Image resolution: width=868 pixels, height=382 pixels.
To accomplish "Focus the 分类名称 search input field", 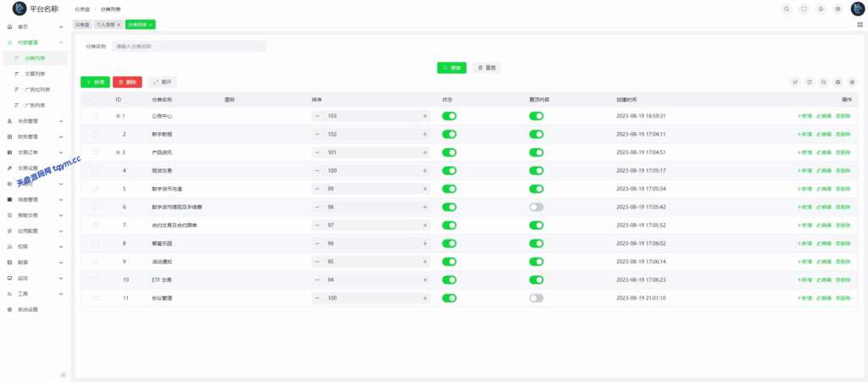I will [x=189, y=47].
